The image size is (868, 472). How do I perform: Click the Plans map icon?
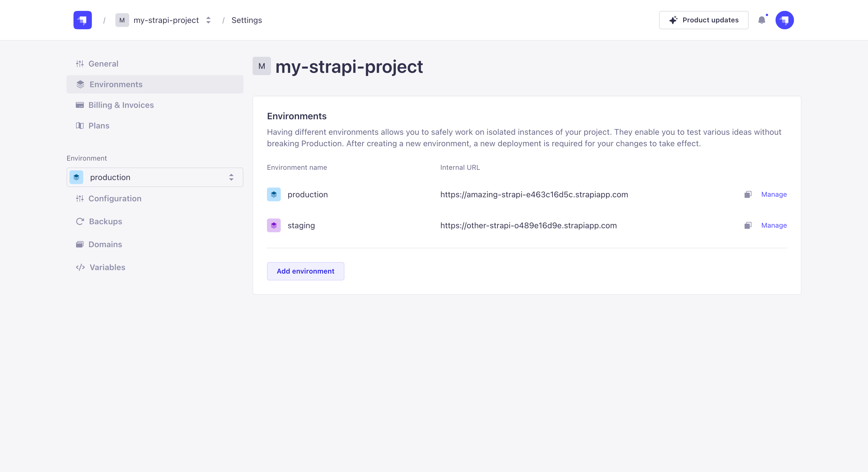point(80,126)
